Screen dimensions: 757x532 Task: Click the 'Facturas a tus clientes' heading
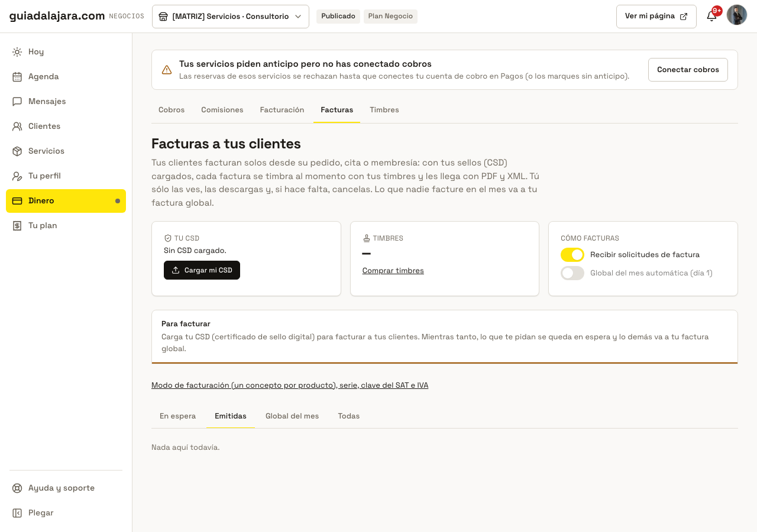226,144
